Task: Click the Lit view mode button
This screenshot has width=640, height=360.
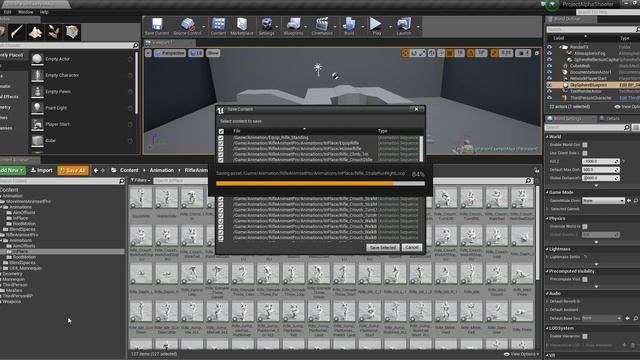Action: pyautogui.click(x=196, y=53)
